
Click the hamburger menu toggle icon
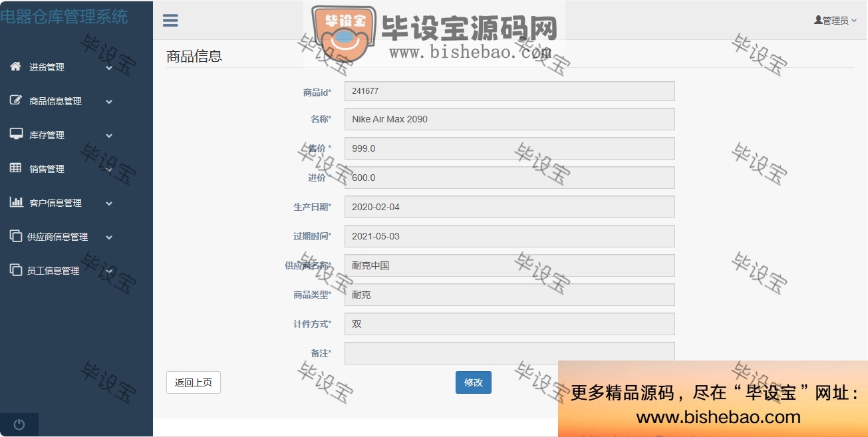pos(170,20)
